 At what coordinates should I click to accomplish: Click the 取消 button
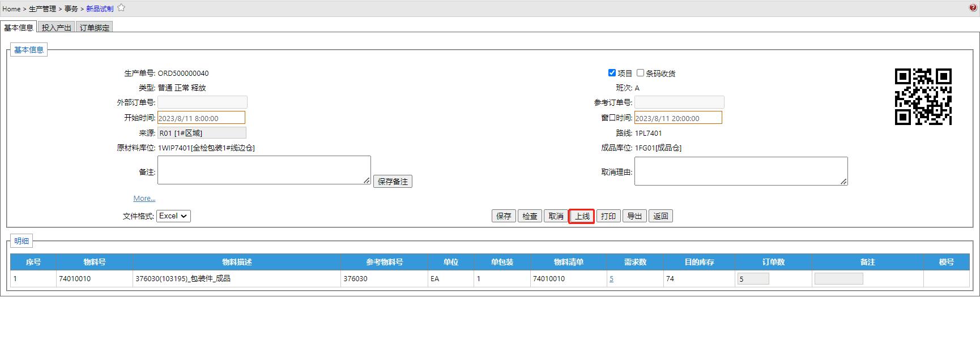556,216
